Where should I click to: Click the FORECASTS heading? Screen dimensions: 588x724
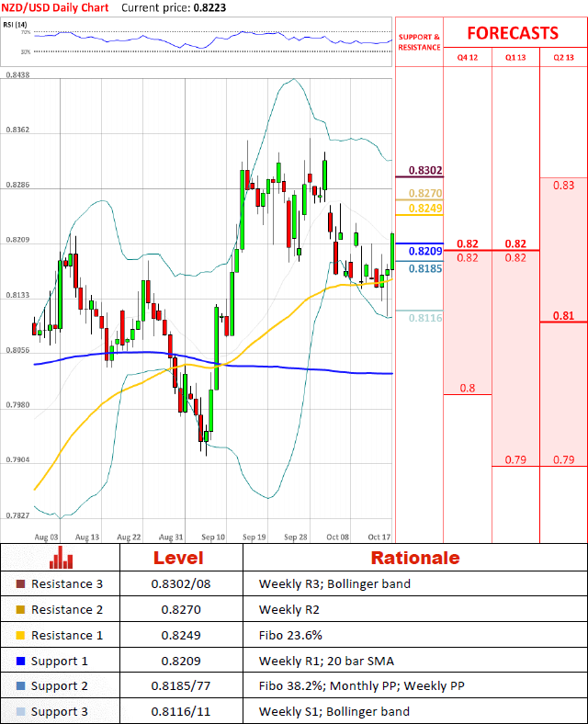tap(512, 33)
